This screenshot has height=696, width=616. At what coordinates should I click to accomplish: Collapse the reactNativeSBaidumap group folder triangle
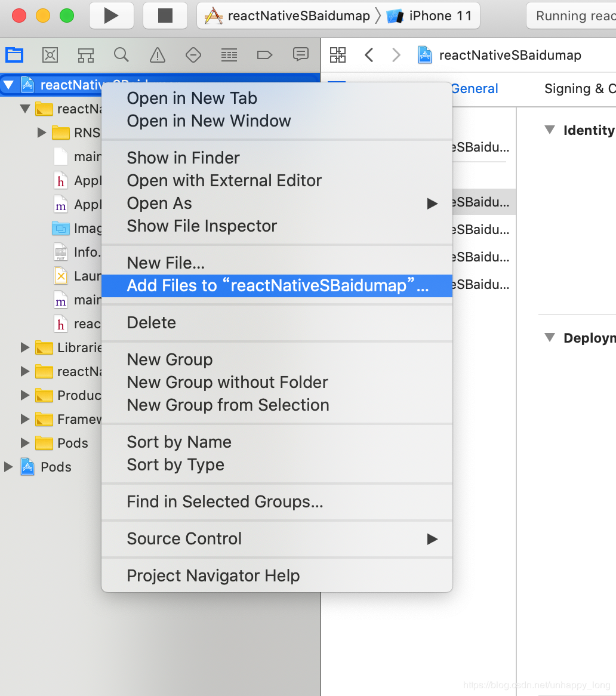click(x=25, y=108)
